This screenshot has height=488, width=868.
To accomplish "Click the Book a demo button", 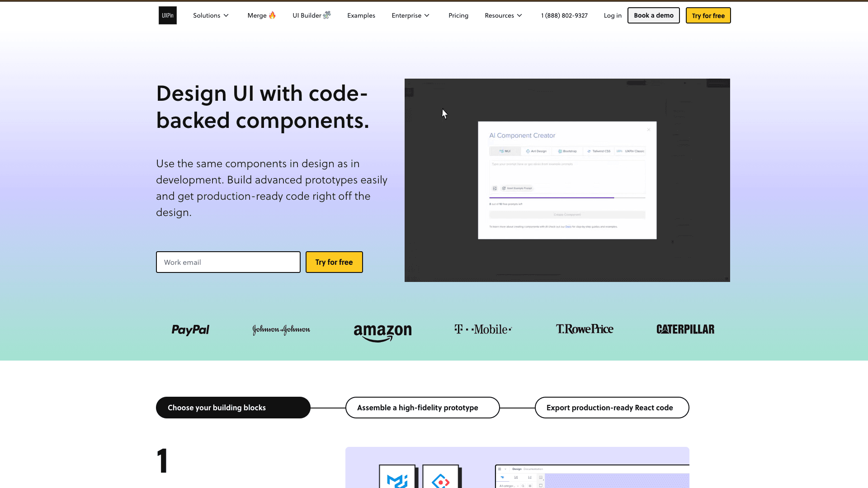I will [x=653, y=15].
